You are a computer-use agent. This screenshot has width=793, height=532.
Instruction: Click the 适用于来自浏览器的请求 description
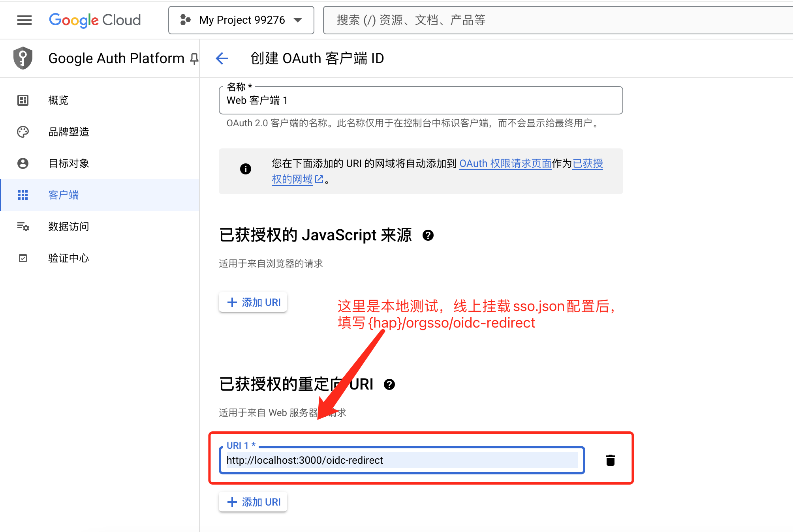coord(271,264)
